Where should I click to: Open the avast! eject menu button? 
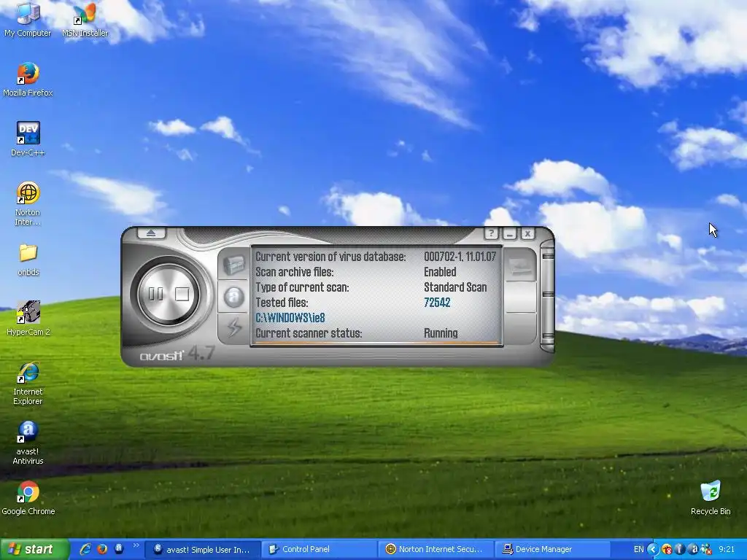(x=151, y=233)
